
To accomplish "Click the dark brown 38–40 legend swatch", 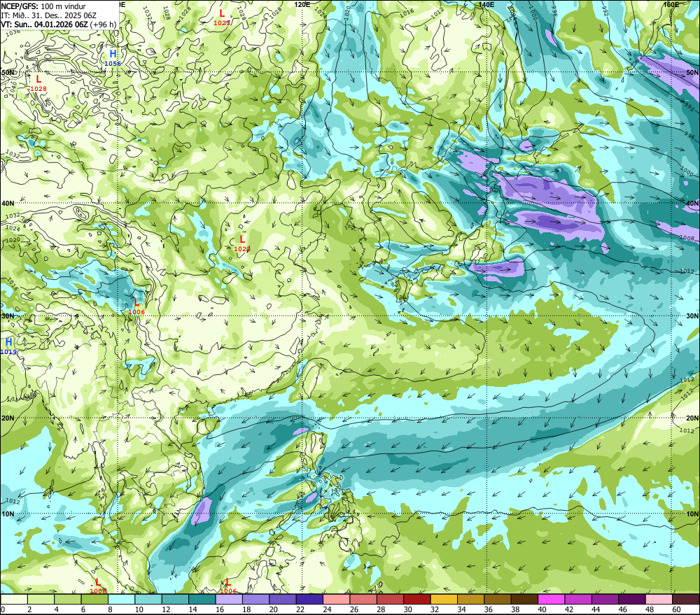I will (524, 599).
